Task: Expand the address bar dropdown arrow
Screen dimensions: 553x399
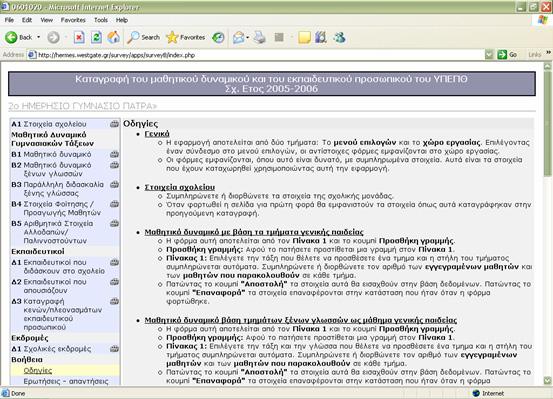Action: 489,55
